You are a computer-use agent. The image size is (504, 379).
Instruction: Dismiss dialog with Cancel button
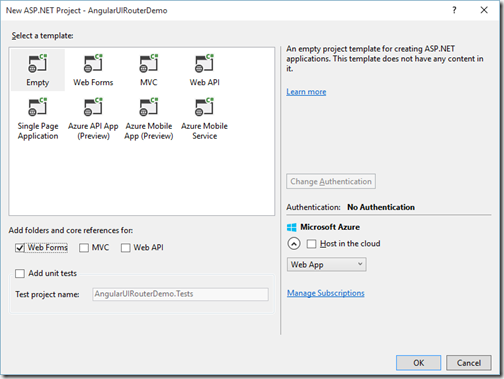click(469, 363)
